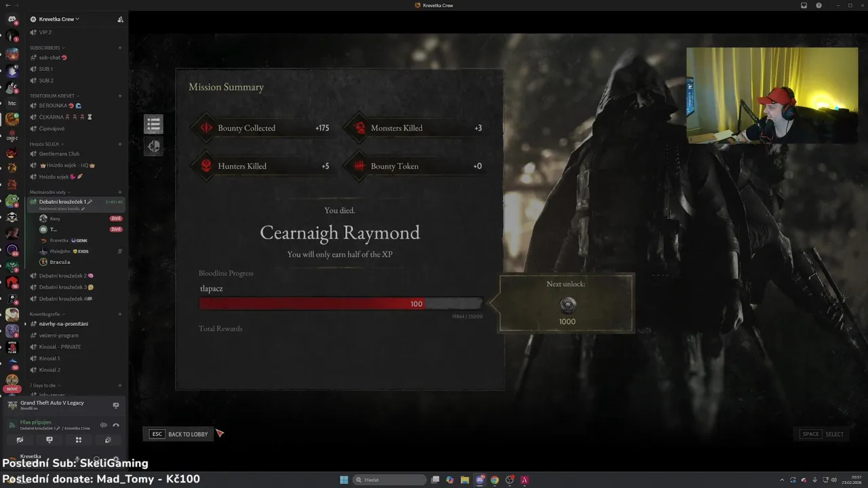Join Debatní kroužeček 4 channel
Viewport: 868px width, 488px height.
click(76, 299)
